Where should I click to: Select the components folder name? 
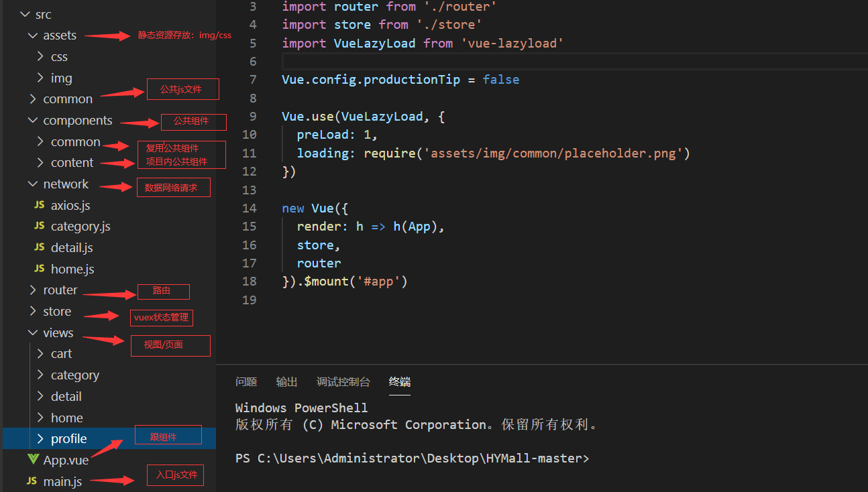(x=78, y=121)
